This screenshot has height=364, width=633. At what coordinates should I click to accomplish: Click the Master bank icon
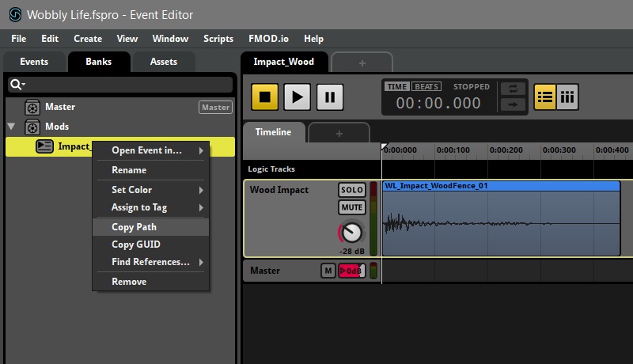tap(32, 107)
